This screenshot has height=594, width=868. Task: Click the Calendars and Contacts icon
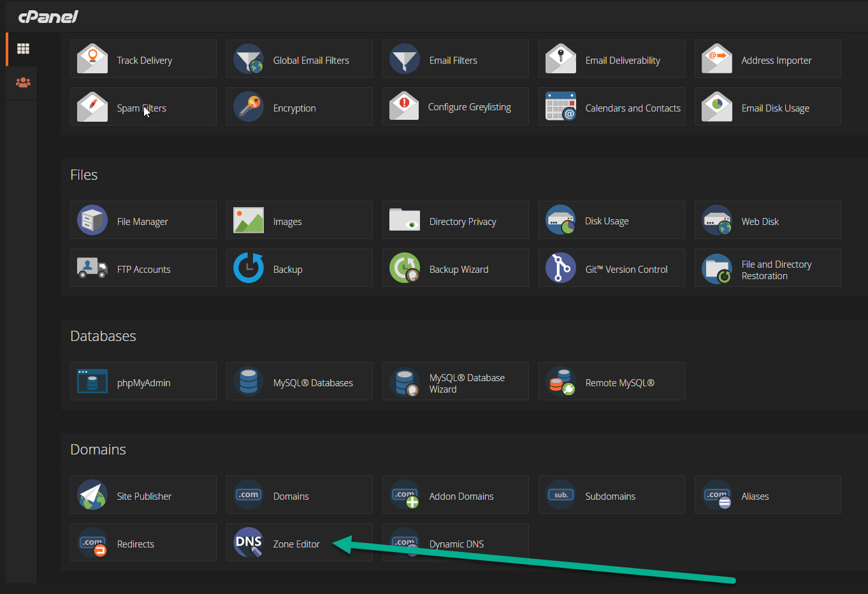pos(561,107)
